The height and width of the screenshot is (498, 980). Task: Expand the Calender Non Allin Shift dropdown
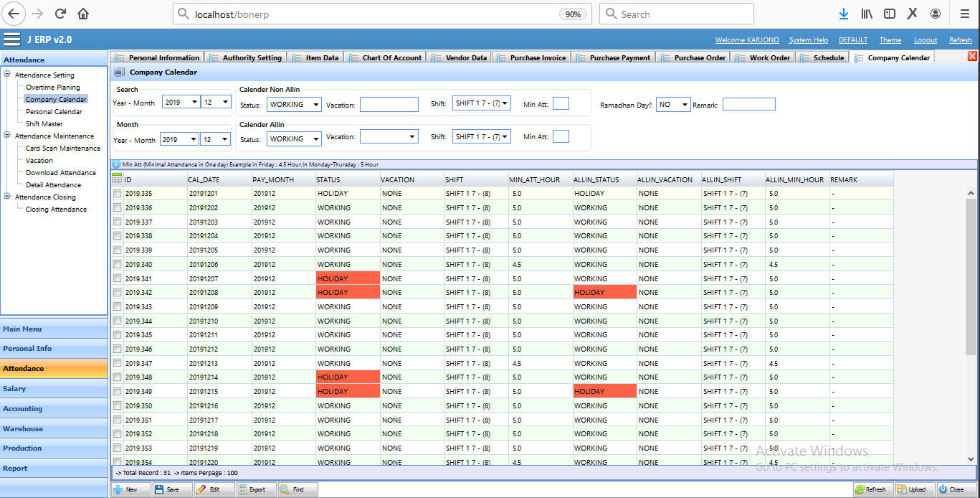pos(481,104)
